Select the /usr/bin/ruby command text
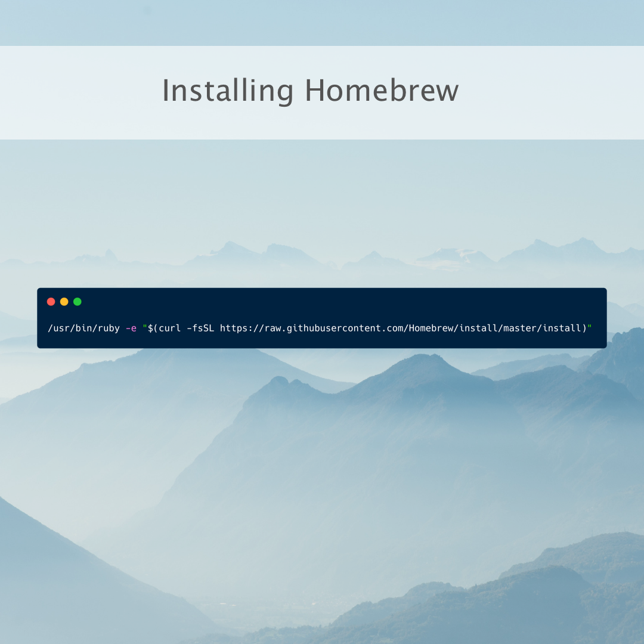Screen dimensions: 644x644 point(83,328)
